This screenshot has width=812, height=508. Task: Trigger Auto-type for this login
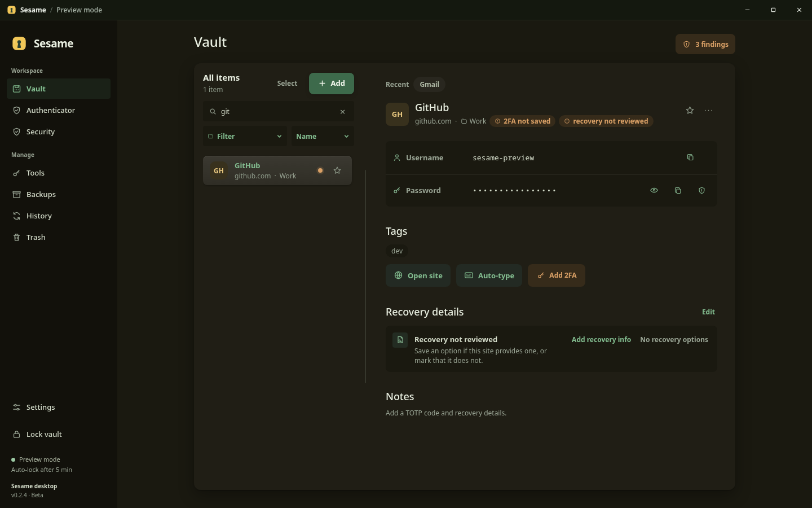pyautogui.click(x=489, y=275)
